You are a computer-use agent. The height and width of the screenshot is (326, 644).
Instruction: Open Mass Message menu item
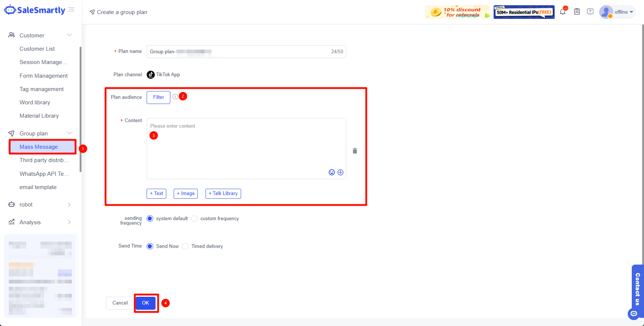pyautogui.click(x=39, y=147)
